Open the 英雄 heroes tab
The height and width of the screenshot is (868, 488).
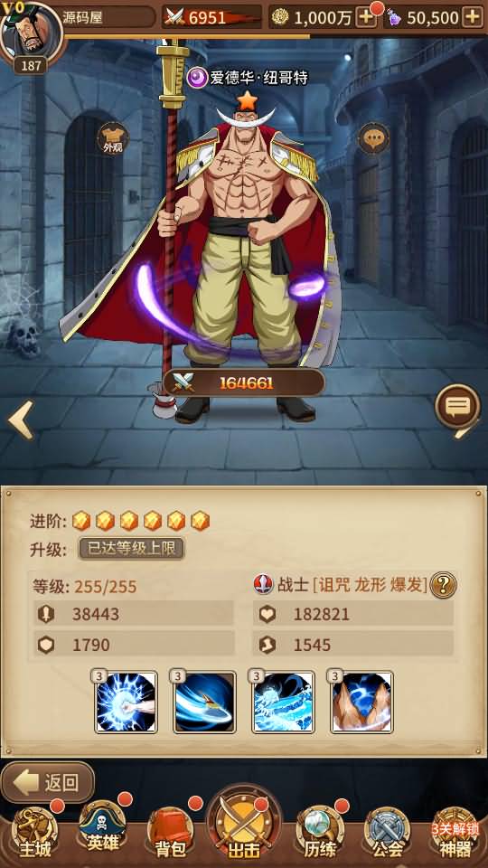coord(103,830)
